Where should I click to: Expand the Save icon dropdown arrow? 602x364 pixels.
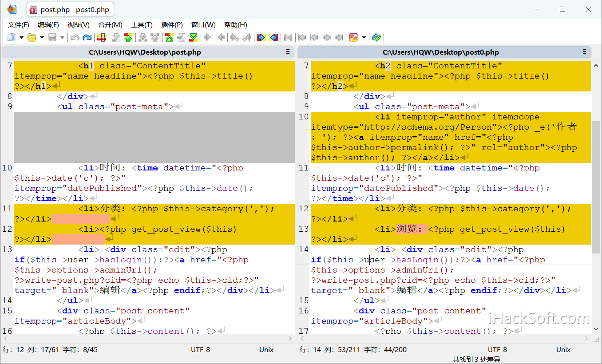(62, 37)
